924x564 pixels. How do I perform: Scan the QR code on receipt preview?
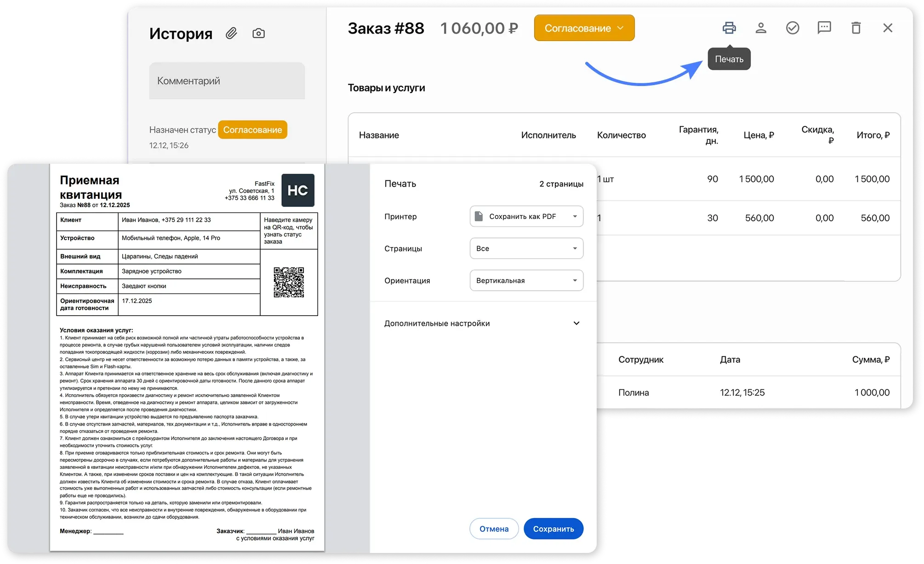[x=289, y=282]
